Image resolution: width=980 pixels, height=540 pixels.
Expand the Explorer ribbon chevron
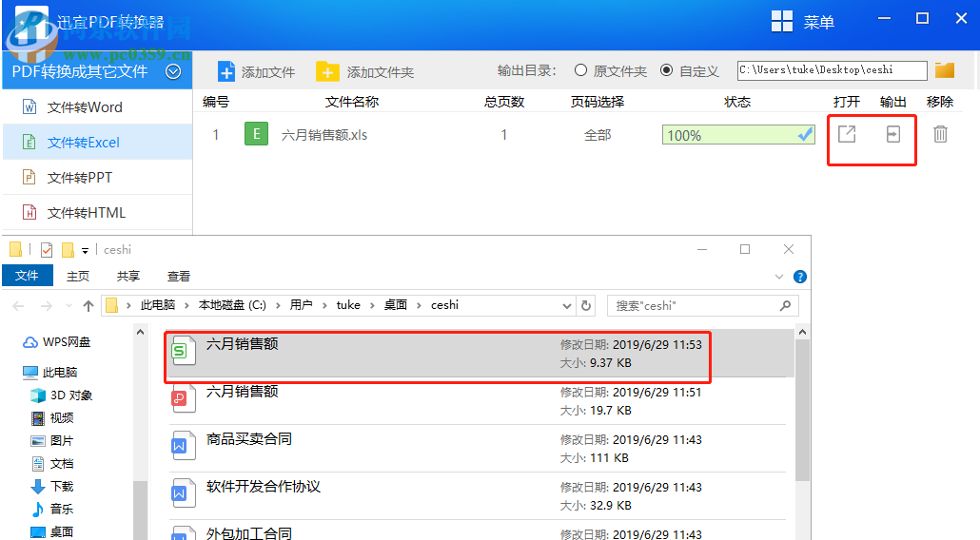click(x=778, y=277)
